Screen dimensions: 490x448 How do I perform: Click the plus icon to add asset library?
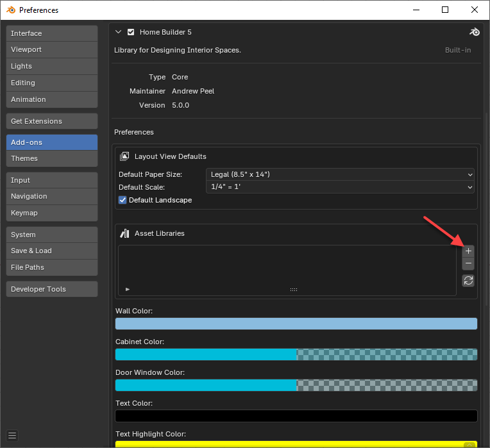coord(468,251)
